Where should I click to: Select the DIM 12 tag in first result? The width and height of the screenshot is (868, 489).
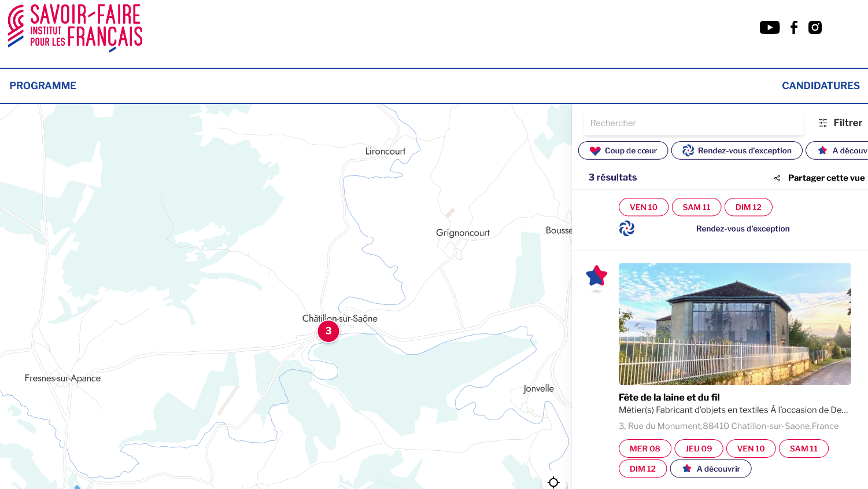748,207
